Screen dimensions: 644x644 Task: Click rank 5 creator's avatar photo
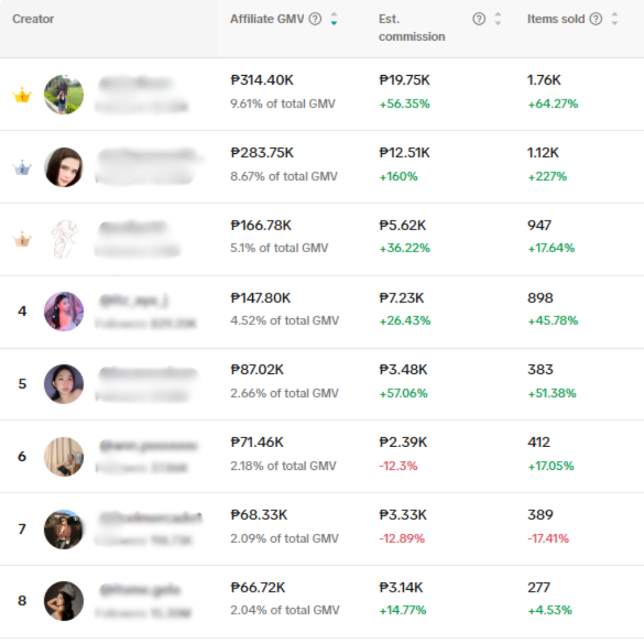coord(64,384)
